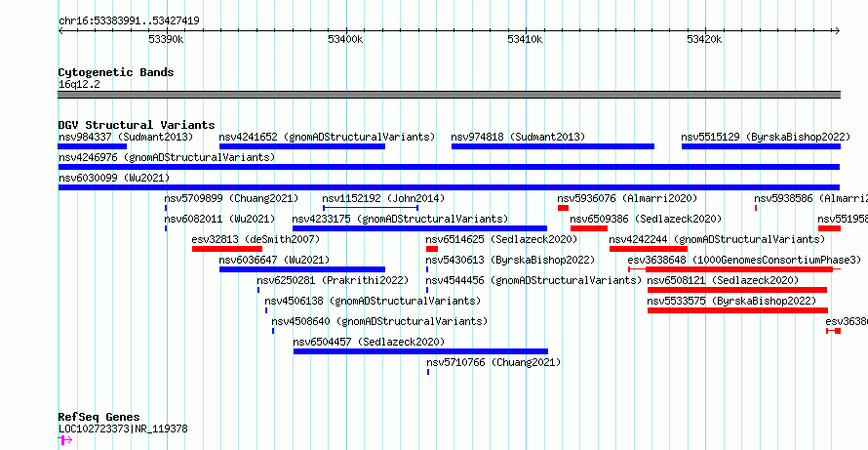Image resolution: width=868 pixels, height=450 pixels.
Task: Click the red nsv6514625 (Sedlazeck2020) block
Action: [x=432, y=249]
